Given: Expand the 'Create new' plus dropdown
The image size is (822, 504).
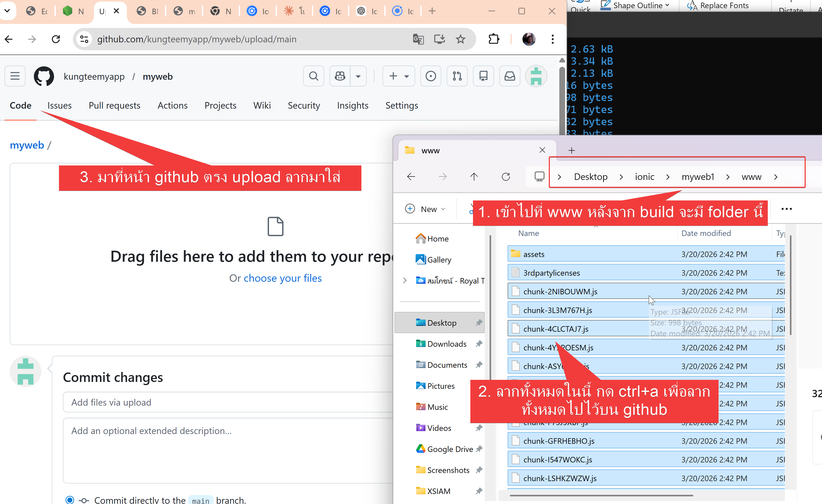Looking at the screenshot, I should tap(399, 76).
